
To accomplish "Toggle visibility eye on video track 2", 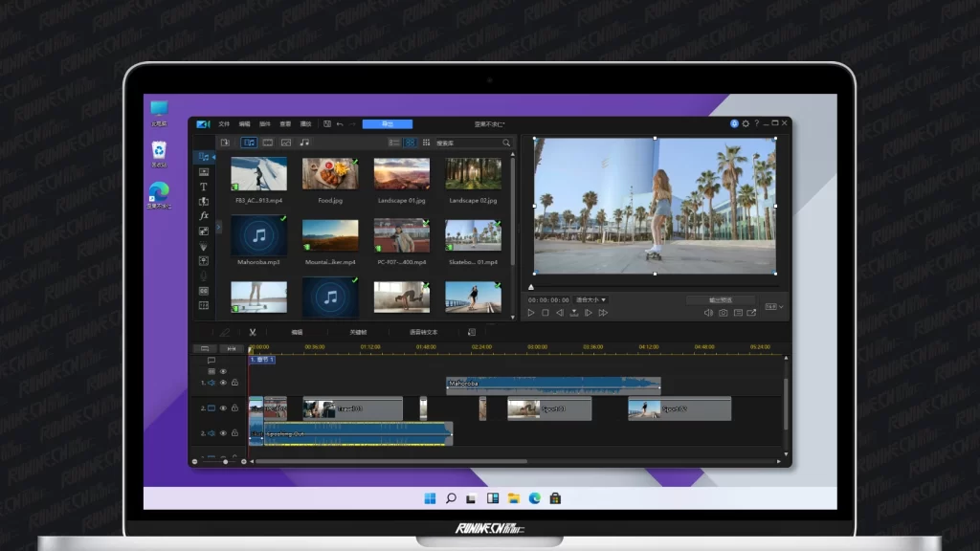I will pos(223,408).
